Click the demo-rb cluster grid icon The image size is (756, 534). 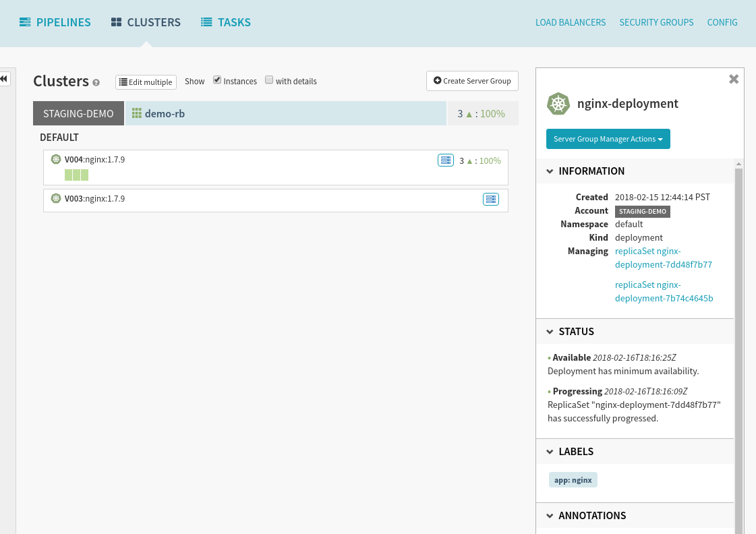click(136, 114)
